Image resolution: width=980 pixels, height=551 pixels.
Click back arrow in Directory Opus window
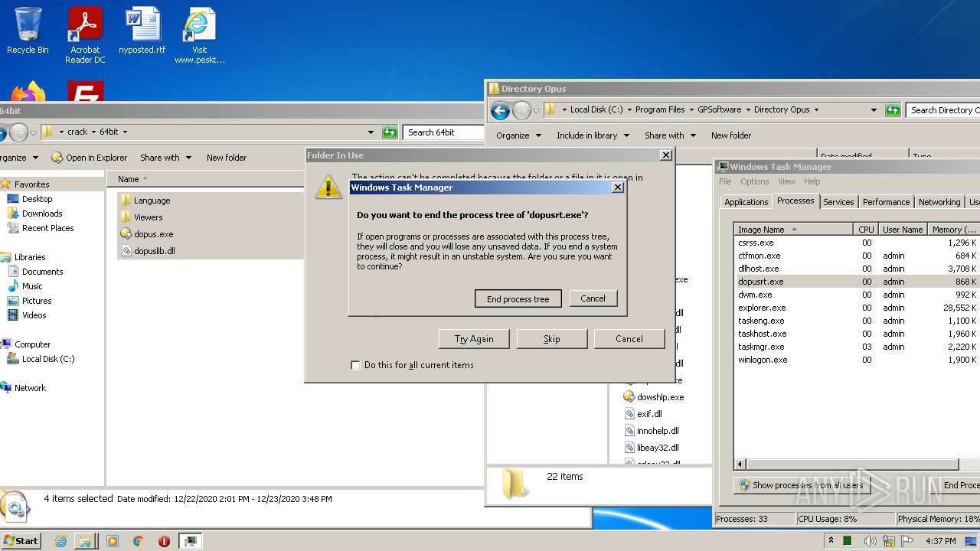(500, 110)
